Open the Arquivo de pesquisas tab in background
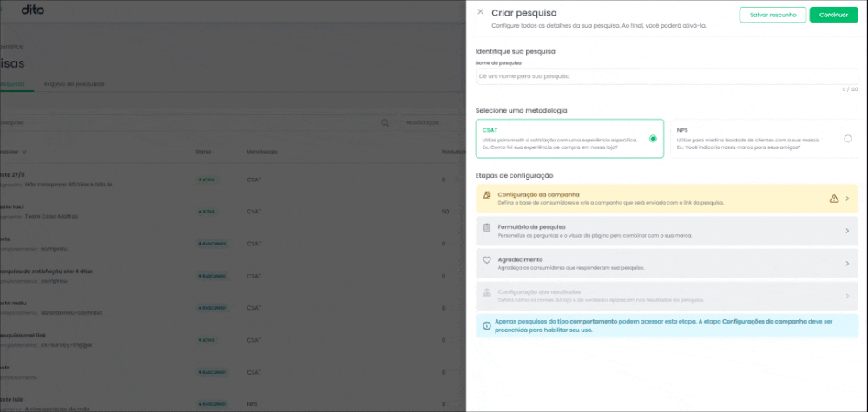This screenshot has height=412, width=868. coord(74,84)
